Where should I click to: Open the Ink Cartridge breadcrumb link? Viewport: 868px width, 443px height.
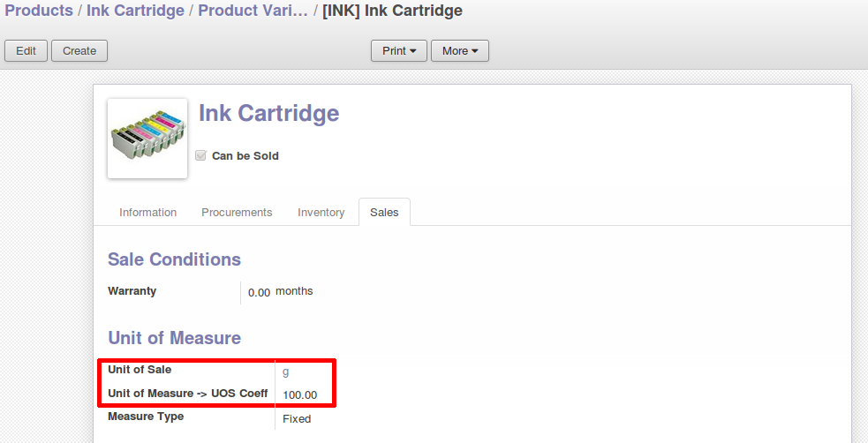coord(135,11)
